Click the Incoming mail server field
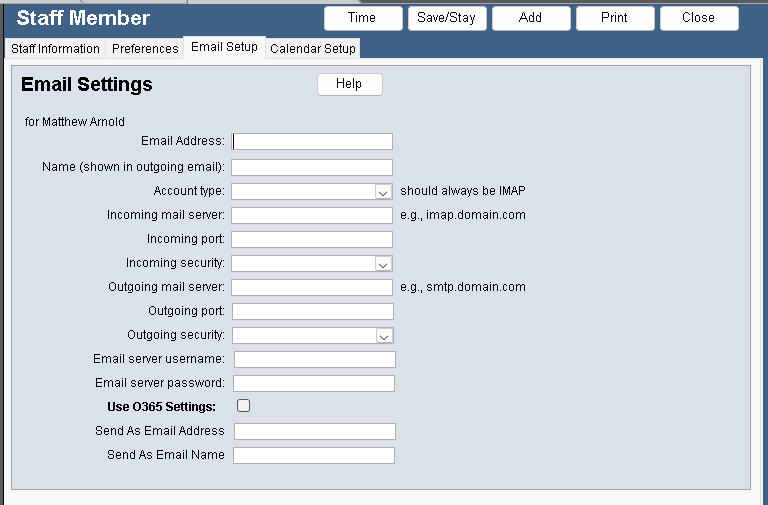The image size is (768, 505). (312, 215)
